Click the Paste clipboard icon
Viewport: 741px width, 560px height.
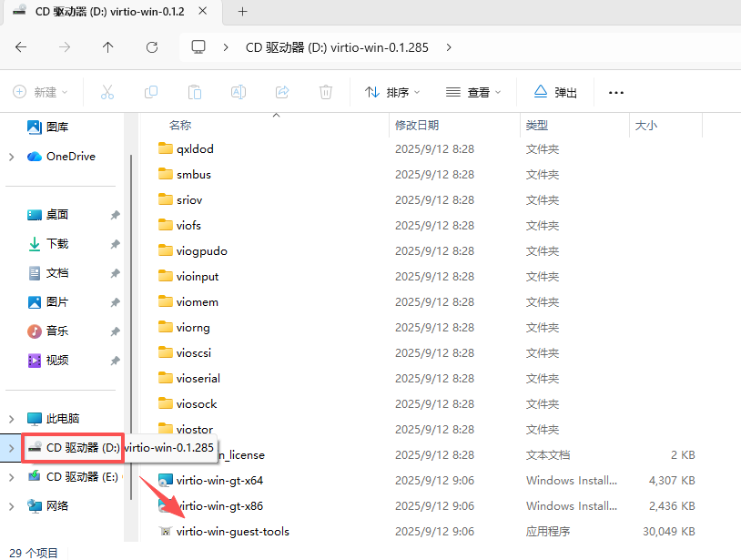(195, 92)
